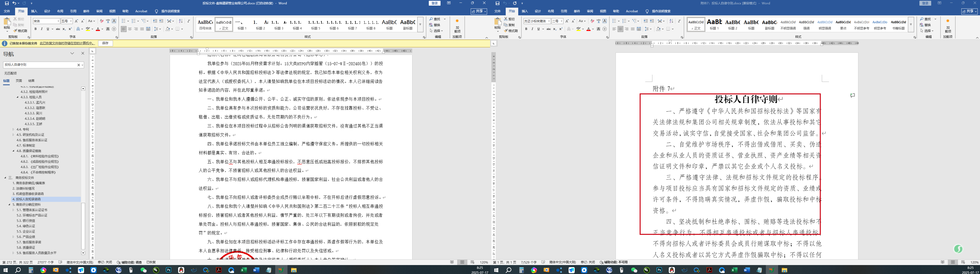Viewport: 980px width, 274px height.
Task: Open the 文件 menu in the left Word window
Action: tap(7, 12)
